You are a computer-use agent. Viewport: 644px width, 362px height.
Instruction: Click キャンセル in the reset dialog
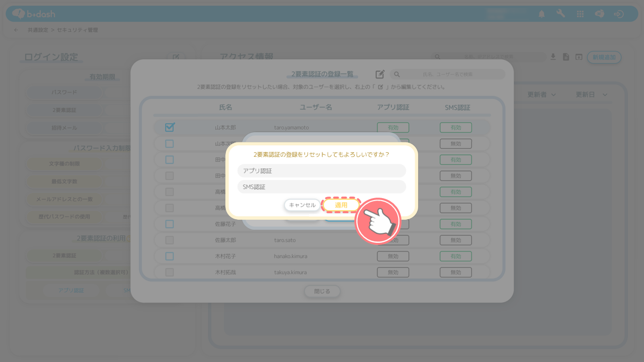point(302,205)
